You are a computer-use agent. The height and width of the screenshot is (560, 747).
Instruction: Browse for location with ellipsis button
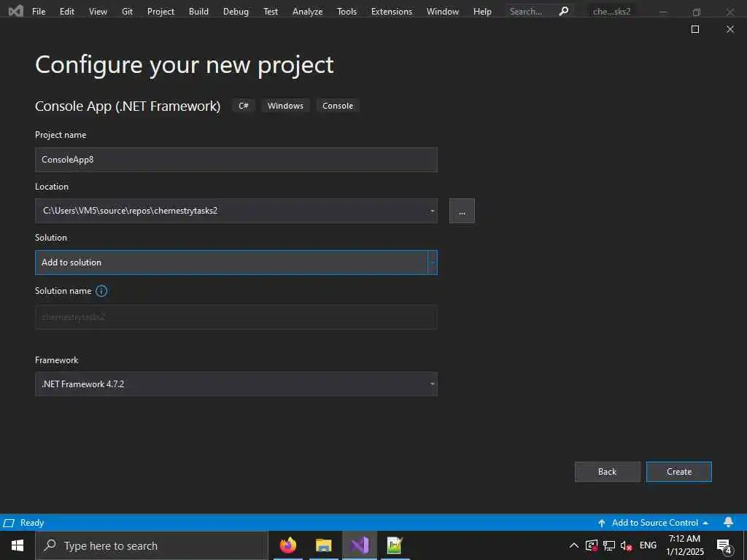(x=462, y=211)
